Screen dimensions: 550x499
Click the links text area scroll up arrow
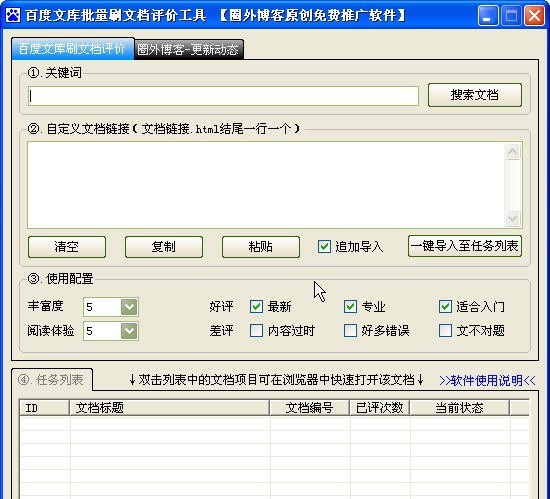click(512, 151)
